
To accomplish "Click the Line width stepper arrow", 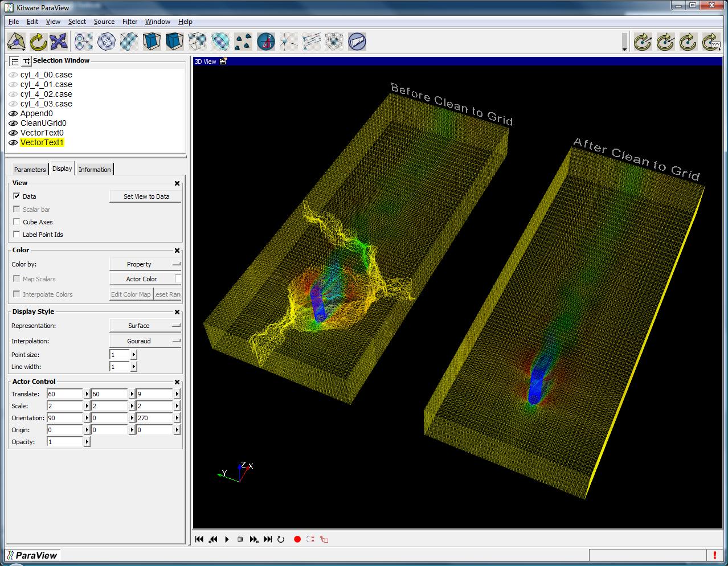I will [134, 367].
